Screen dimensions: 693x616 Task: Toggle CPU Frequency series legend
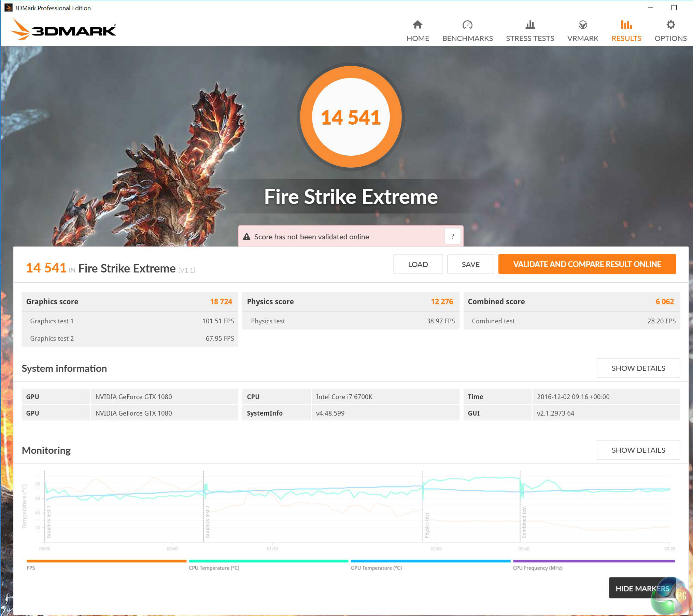coord(538,568)
